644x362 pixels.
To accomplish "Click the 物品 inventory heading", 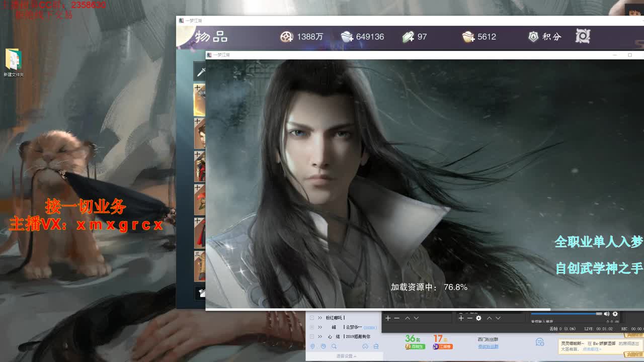I will tap(211, 37).
